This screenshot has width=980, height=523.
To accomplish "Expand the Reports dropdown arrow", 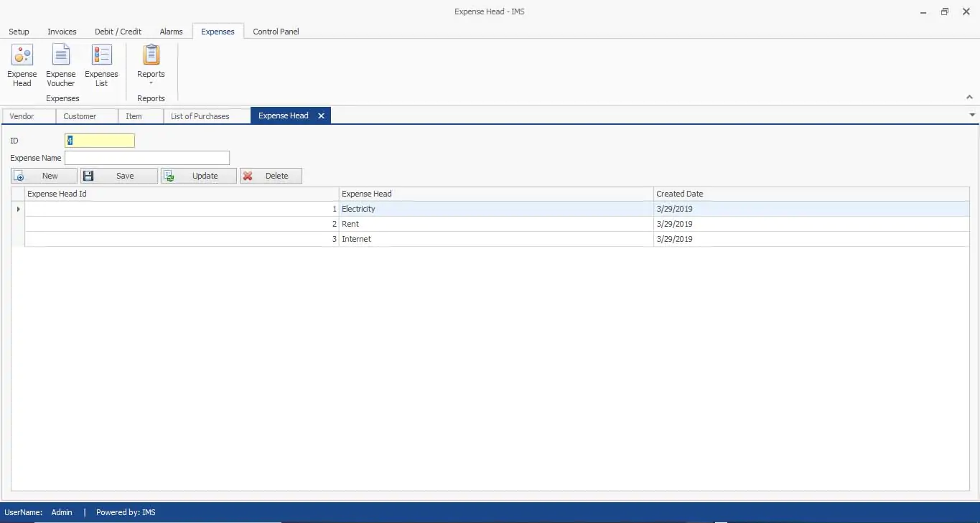I will 151,83.
